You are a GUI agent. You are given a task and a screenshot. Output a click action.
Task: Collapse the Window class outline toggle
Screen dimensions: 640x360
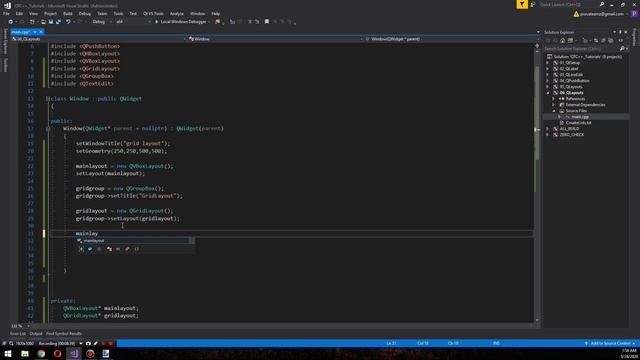point(48,99)
